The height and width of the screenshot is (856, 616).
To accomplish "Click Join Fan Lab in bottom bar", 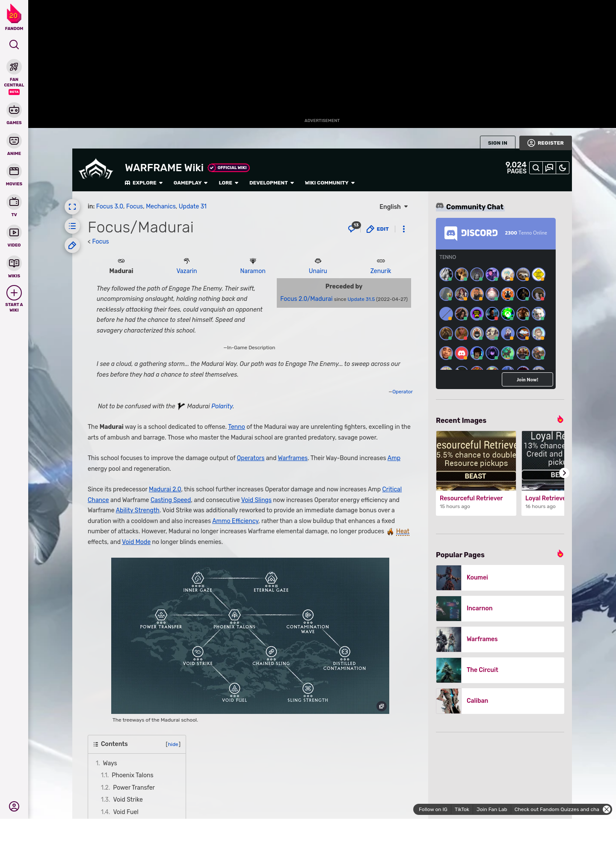I will coord(492,809).
